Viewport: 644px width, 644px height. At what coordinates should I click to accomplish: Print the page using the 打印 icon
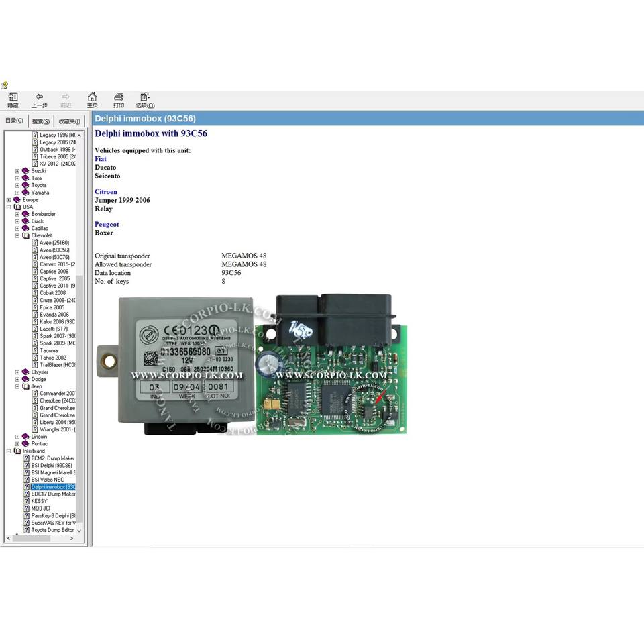pyautogui.click(x=119, y=97)
